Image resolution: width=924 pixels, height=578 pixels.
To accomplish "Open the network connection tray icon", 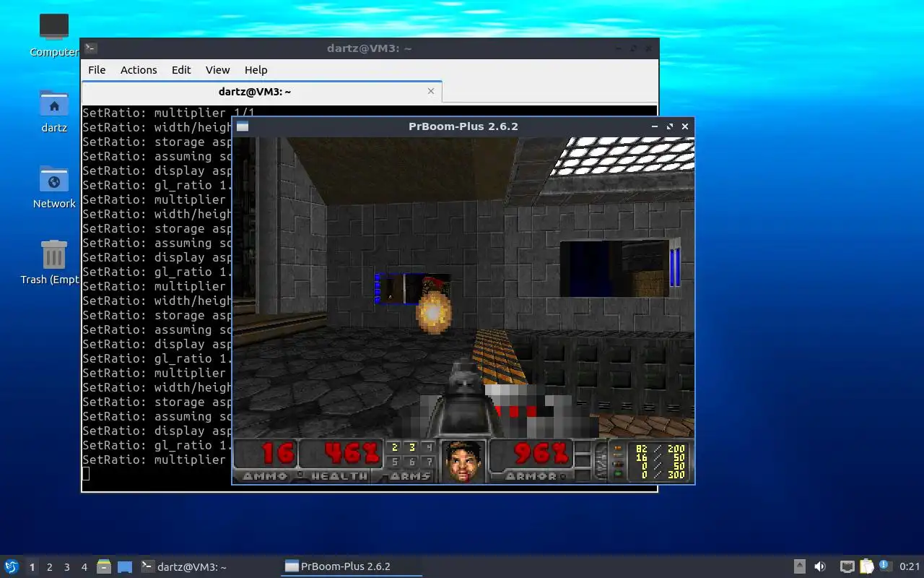I will (847, 566).
